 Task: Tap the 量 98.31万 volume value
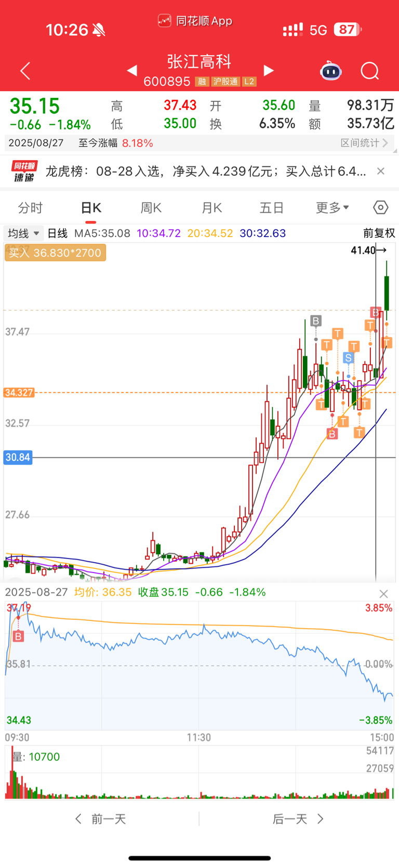[370, 106]
